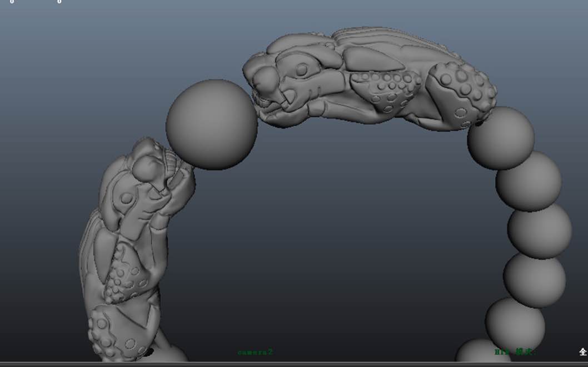The image size is (588, 367).
Task: Click the green camera2 viewport label
Action: (x=255, y=352)
